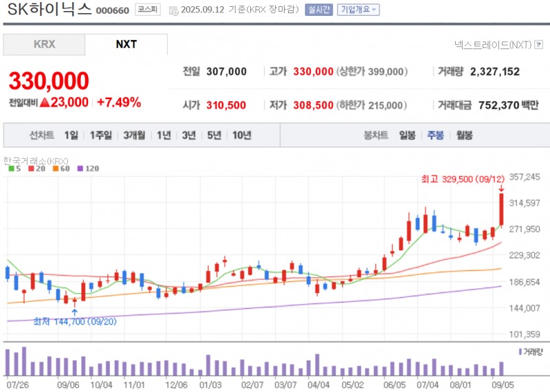This screenshot has width=550, height=392.
Task: Open the 넥스트레이드(NXT) link
Action: tap(492, 45)
